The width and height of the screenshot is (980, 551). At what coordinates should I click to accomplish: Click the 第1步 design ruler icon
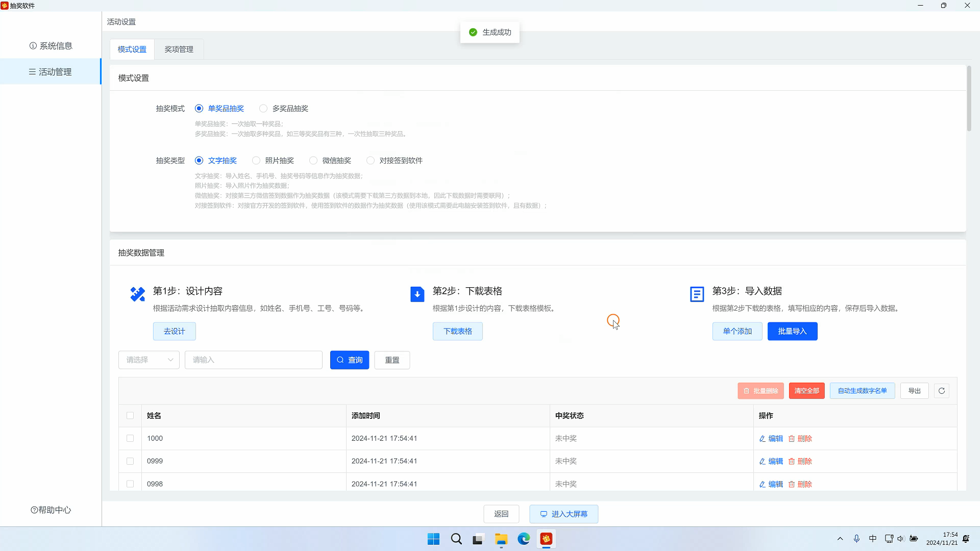[x=137, y=294]
